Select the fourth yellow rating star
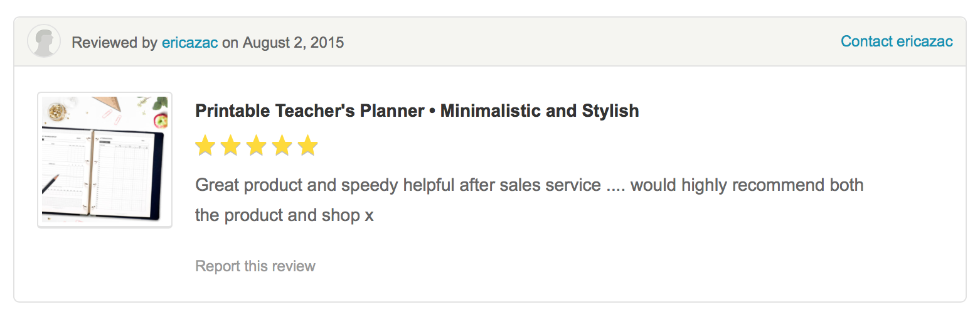The image size is (980, 319). click(282, 146)
